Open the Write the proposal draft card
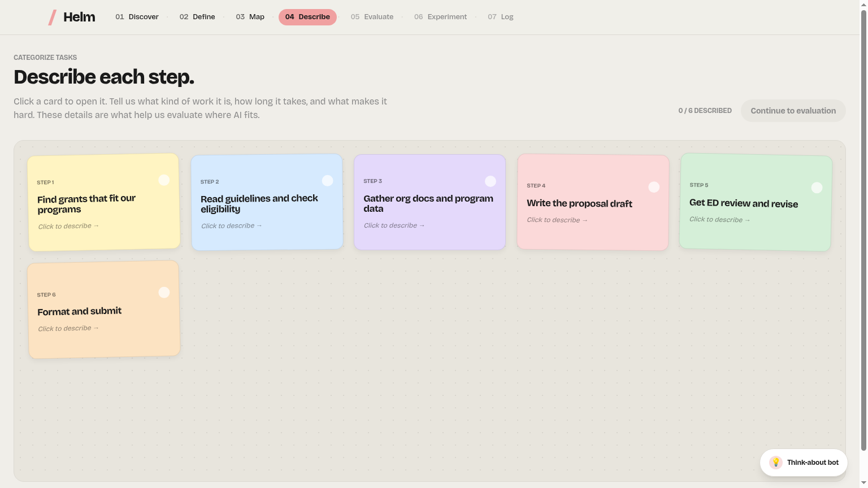The image size is (868, 488). 593,202
